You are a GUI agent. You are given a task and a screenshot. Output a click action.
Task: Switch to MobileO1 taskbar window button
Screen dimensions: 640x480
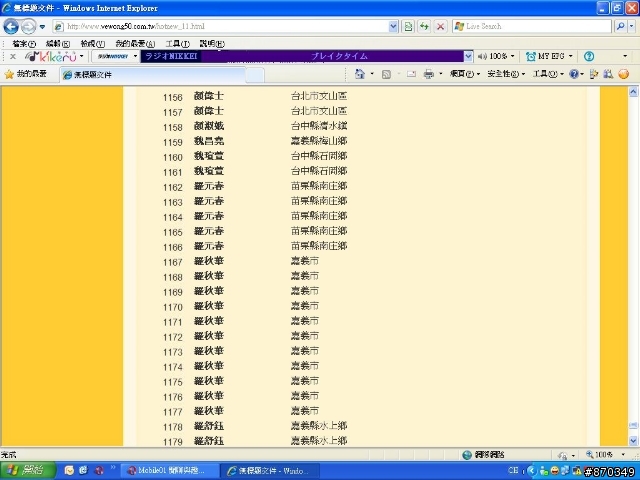pos(169,471)
